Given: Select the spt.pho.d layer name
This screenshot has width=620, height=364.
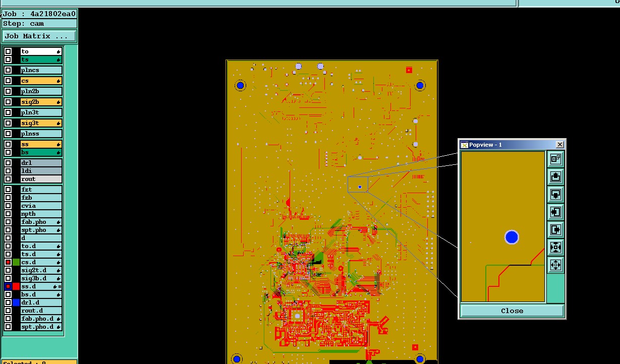Looking at the screenshot, I should [x=41, y=327].
